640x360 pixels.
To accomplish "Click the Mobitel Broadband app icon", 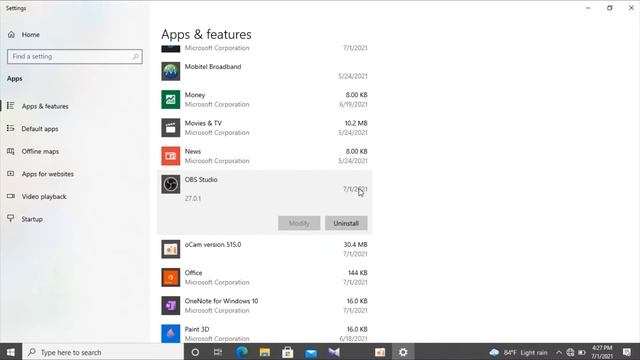I will tap(171, 71).
